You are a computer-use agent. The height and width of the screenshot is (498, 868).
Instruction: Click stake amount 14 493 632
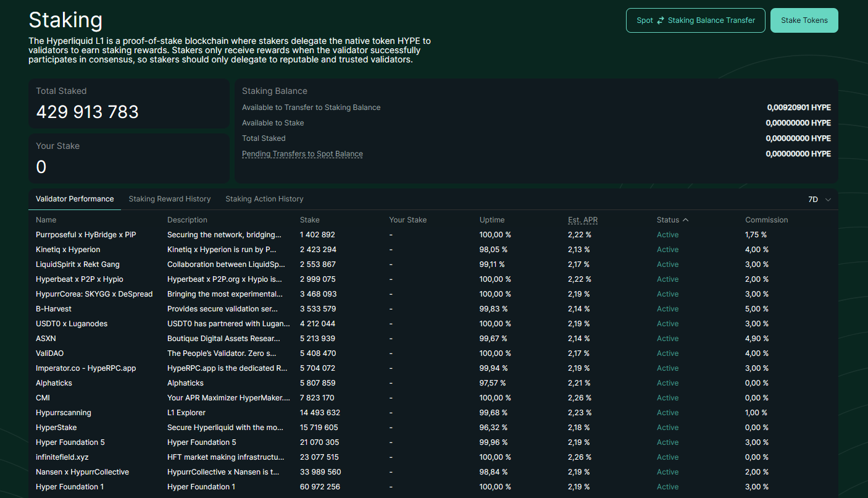[320, 413]
